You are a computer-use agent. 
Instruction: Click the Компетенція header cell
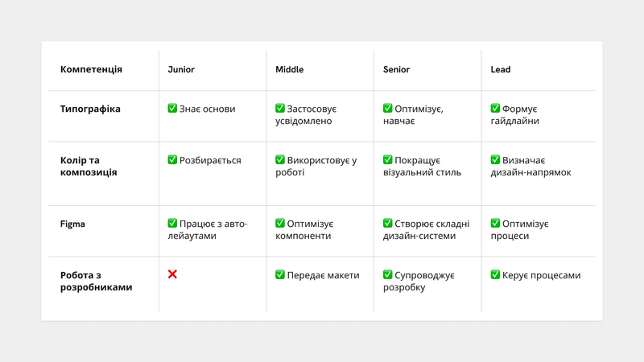[x=91, y=69]
